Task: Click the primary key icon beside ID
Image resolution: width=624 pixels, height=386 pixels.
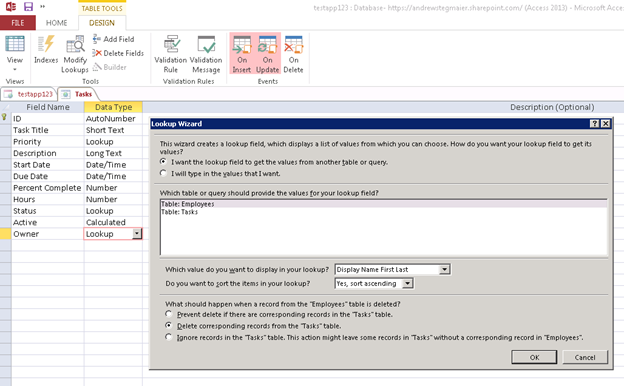Action: (x=4, y=117)
